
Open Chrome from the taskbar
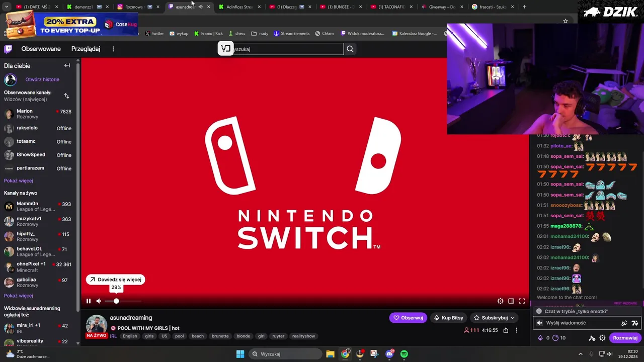pyautogui.click(x=345, y=354)
